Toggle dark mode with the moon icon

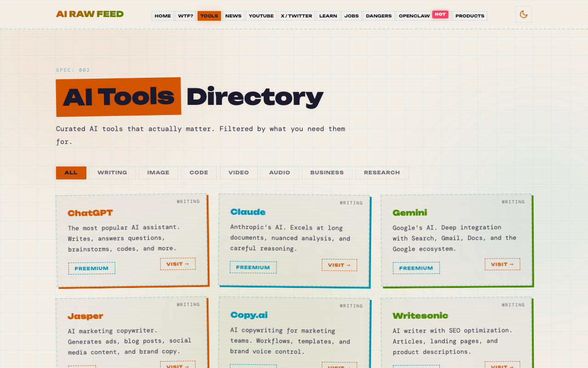click(523, 14)
